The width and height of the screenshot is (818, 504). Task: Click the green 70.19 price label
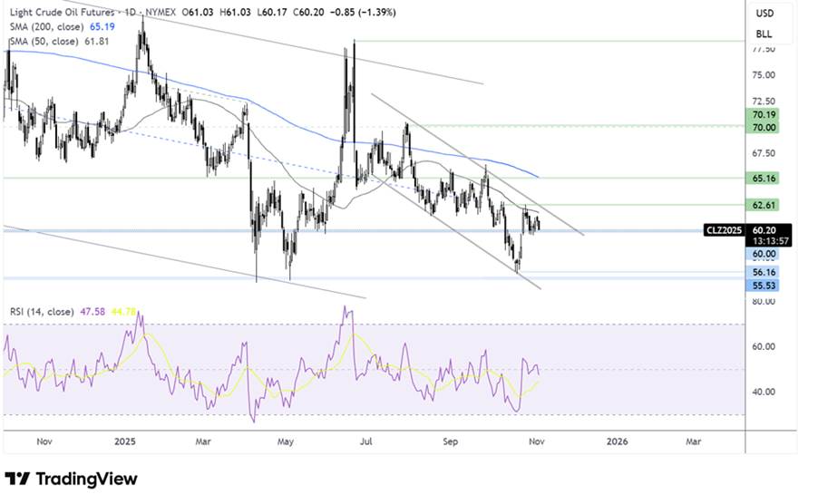(762, 115)
